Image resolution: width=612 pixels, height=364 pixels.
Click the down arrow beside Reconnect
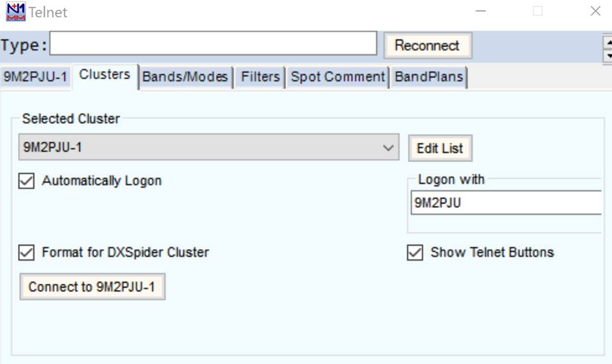click(x=607, y=55)
